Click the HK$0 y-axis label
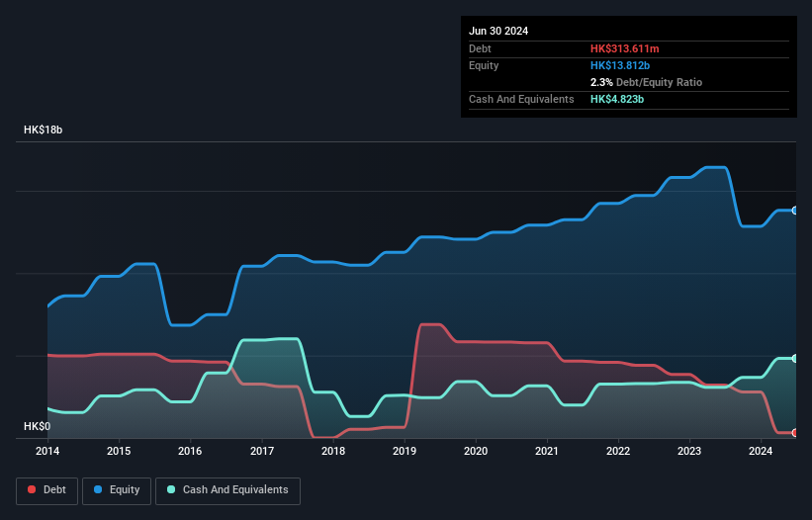812x520 pixels. point(38,426)
